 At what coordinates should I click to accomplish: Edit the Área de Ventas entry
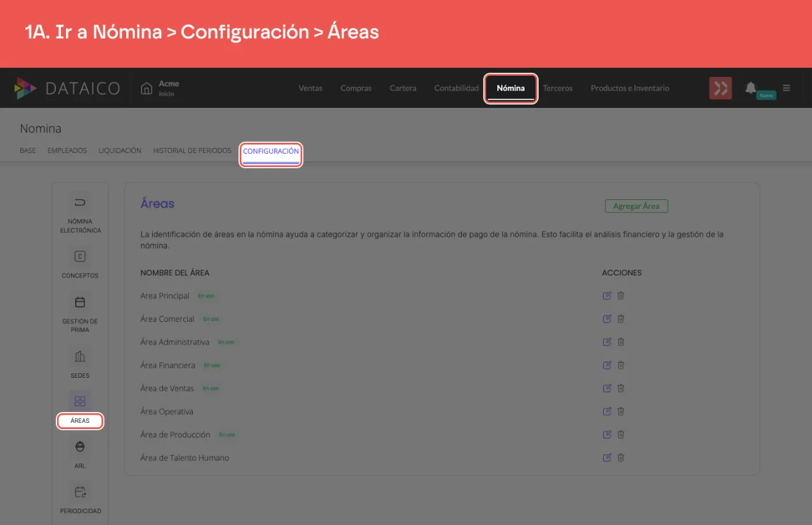tap(607, 388)
